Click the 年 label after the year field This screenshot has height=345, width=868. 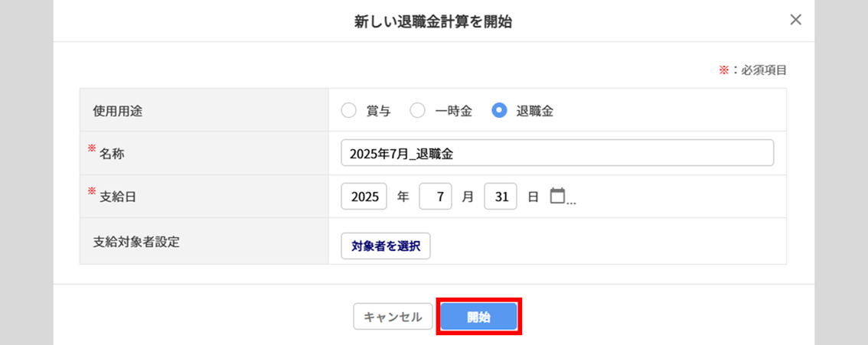[x=403, y=197]
